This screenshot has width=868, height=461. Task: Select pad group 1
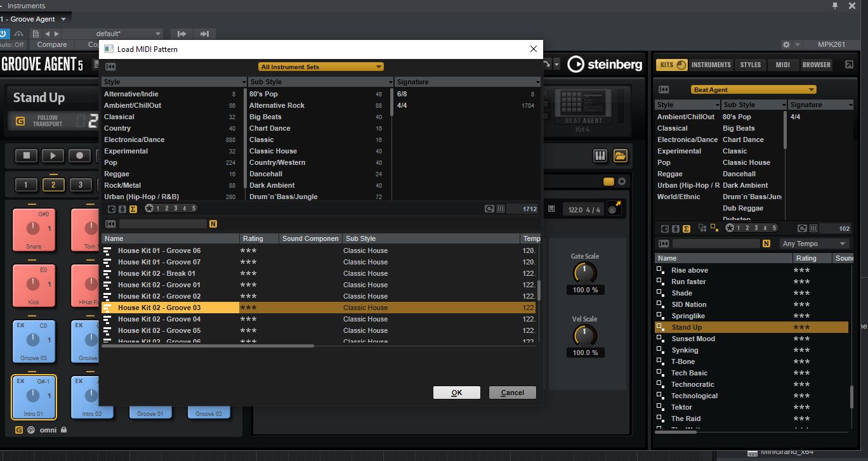click(x=26, y=185)
